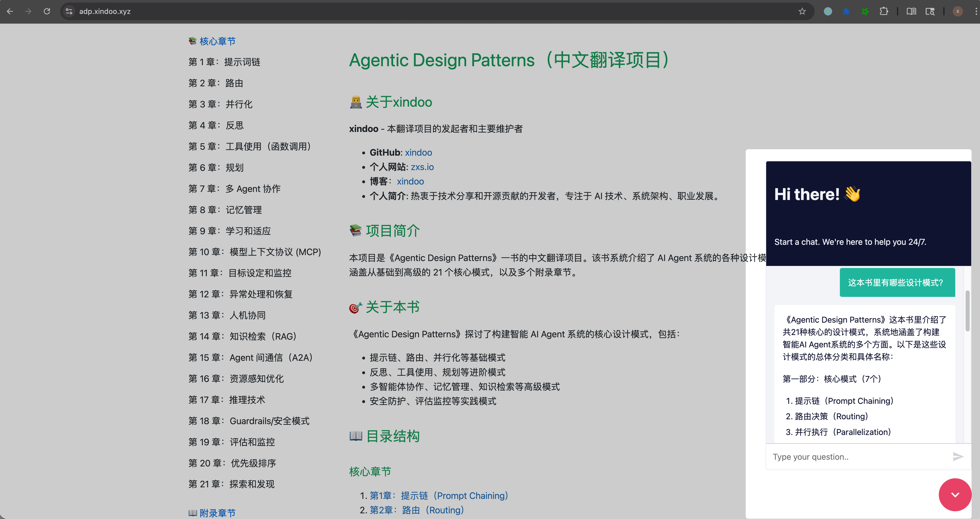The height and width of the screenshot is (519, 980).
Task: Open site information in the address bar
Action: pyautogui.click(x=69, y=11)
